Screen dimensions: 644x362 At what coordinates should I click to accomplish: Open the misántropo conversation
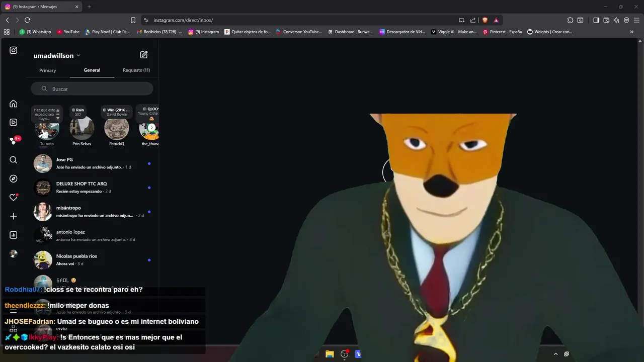[93, 212]
